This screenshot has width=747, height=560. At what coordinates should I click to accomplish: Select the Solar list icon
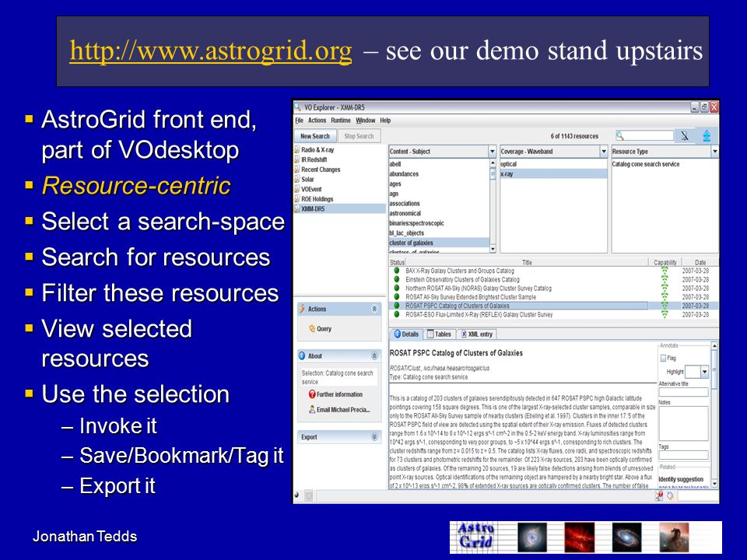click(x=297, y=179)
